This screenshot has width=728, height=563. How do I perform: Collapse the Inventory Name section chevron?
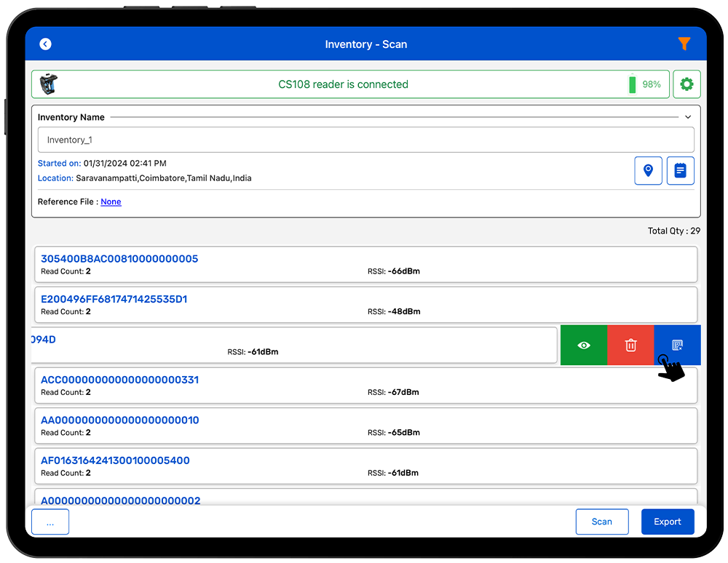pos(688,117)
